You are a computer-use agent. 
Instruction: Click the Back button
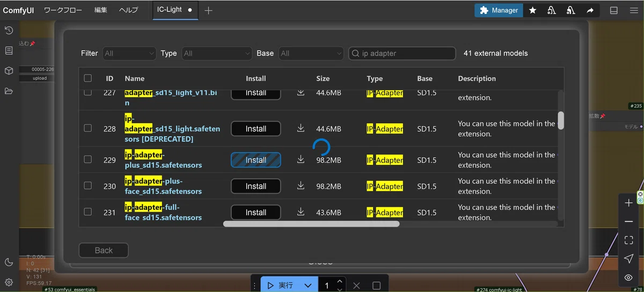point(104,250)
